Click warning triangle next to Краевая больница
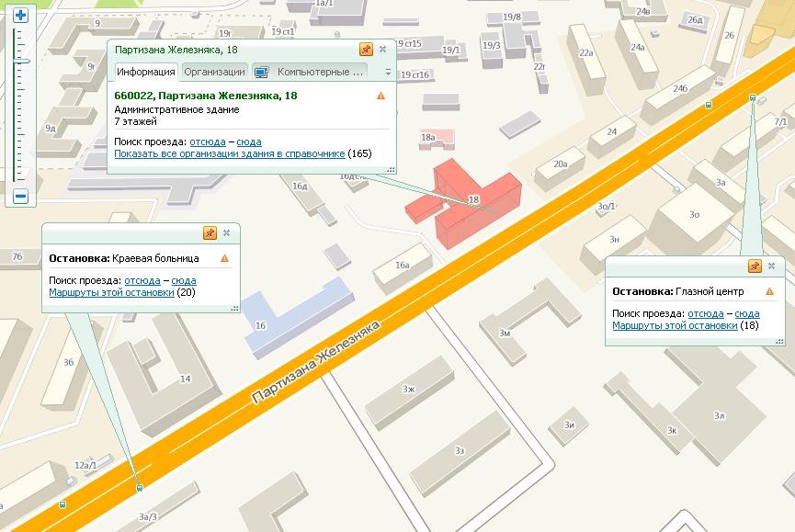This screenshot has width=795, height=532. tap(224, 259)
